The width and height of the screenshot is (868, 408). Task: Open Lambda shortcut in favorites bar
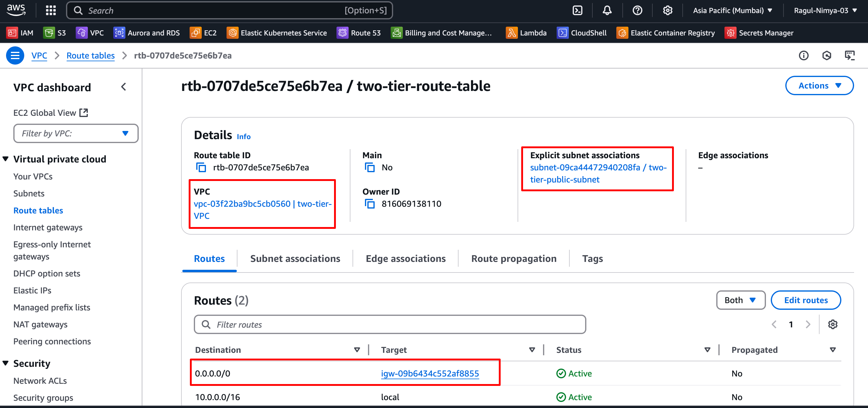click(526, 33)
